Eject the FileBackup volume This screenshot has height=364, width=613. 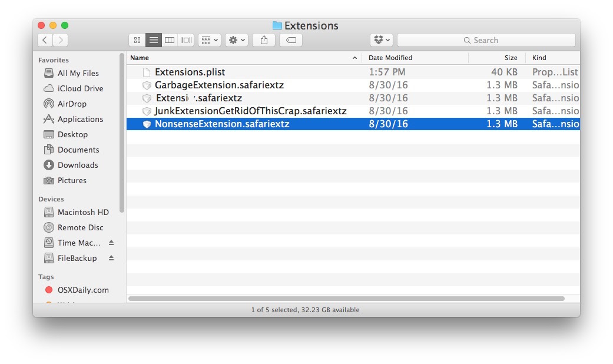[x=111, y=258]
